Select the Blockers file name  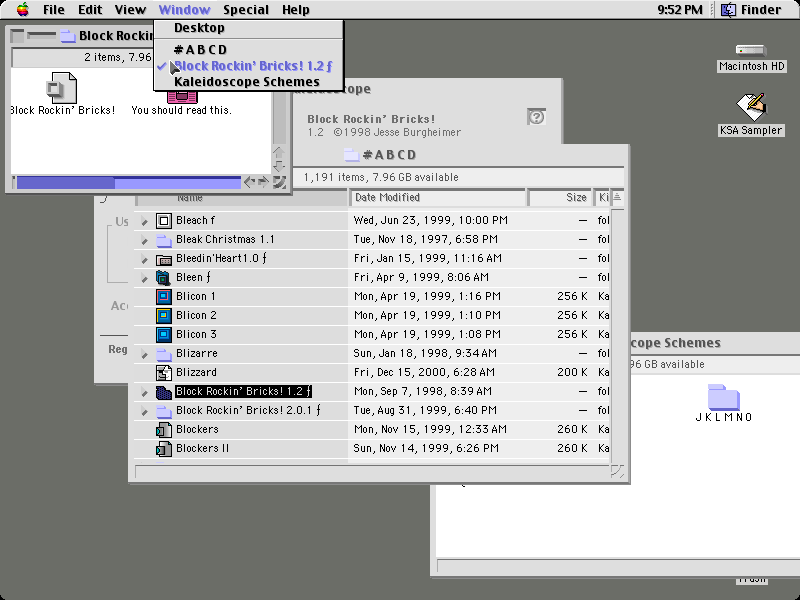tap(197, 430)
